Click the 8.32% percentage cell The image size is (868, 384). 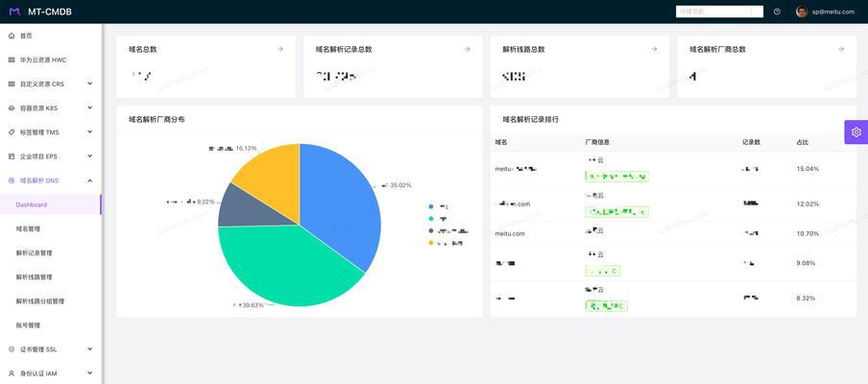pos(806,299)
